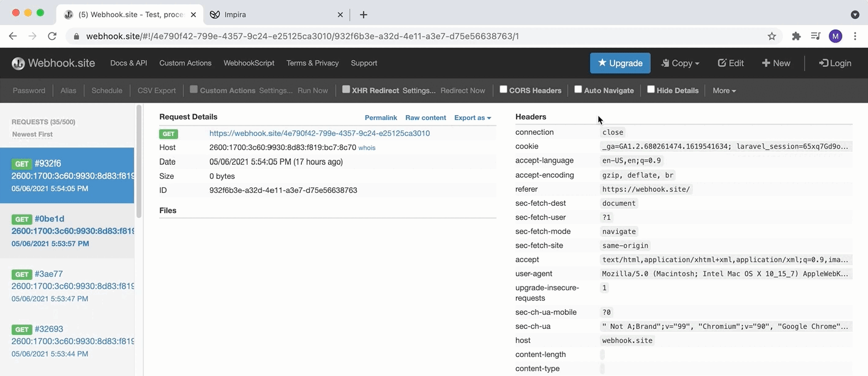Open Password settings

pyautogui.click(x=29, y=91)
